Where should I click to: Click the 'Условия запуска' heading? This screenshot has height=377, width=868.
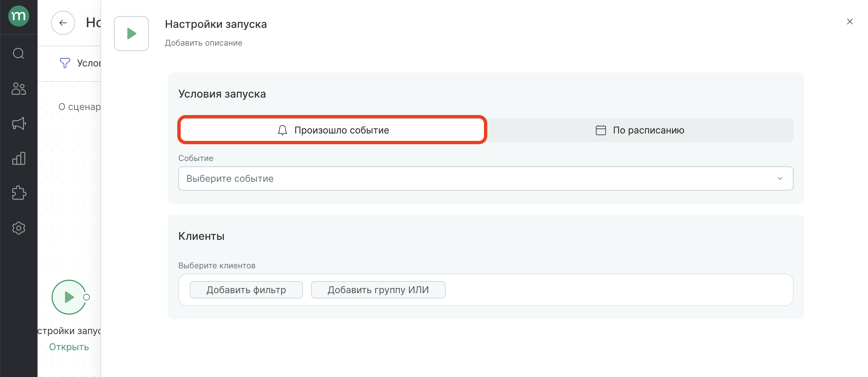[x=222, y=94]
